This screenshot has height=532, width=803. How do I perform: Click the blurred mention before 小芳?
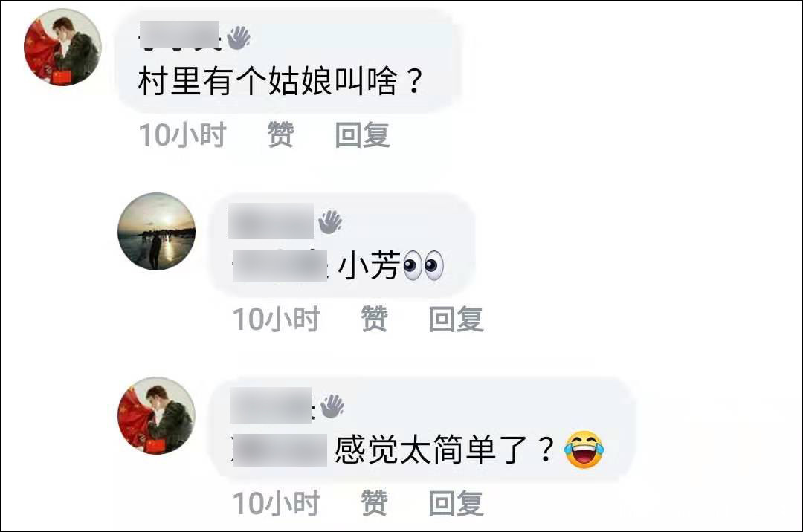click(x=280, y=265)
